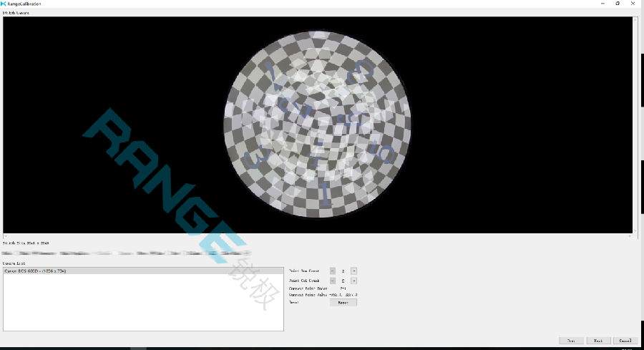Click the RangeCalibration app icon in title bar
Viewport: 644px width, 350px height.
click(4, 4)
